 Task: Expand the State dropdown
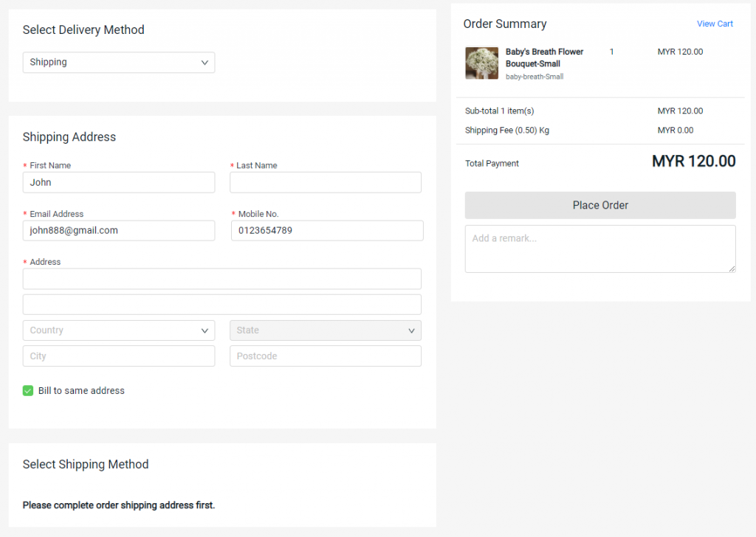(326, 330)
